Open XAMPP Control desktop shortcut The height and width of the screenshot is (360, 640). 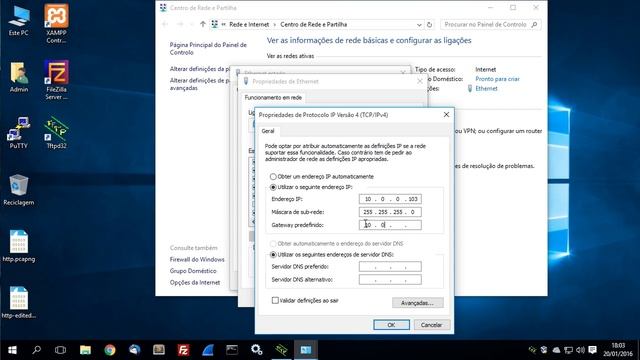(56, 23)
